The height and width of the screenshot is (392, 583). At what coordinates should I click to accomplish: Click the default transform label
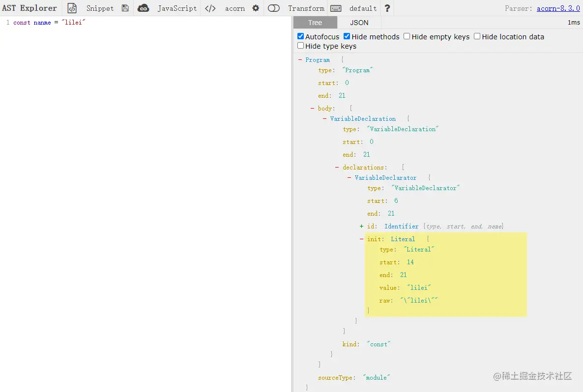click(362, 8)
